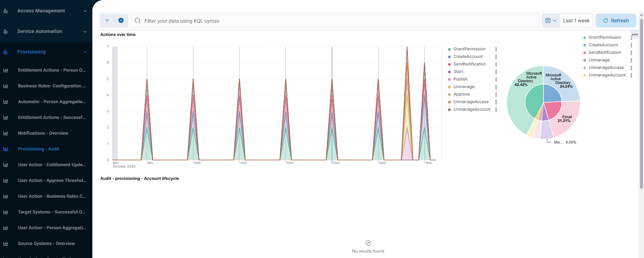Toggle the Approve series in chart legend
The width and height of the screenshot is (644, 258).
click(x=461, y=94)
